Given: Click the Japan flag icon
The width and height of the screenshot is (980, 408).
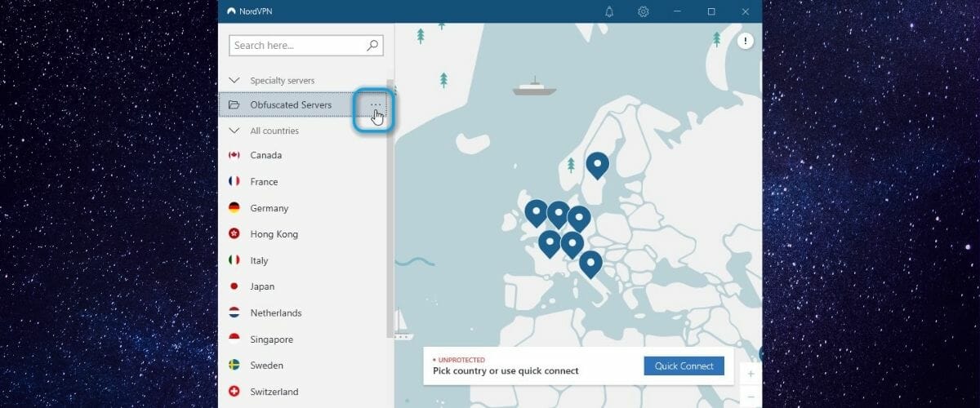Looking at the screenshot, I should coord(234,286).
